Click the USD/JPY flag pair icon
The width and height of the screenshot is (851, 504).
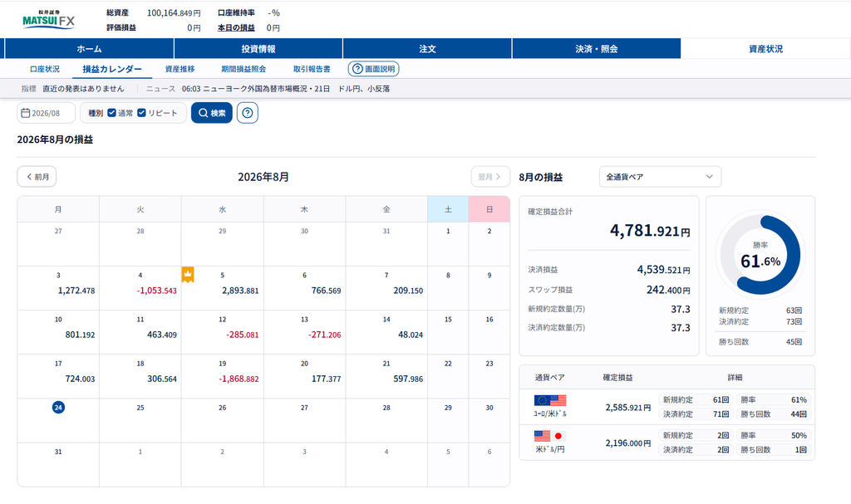click(x=550, y=436)
